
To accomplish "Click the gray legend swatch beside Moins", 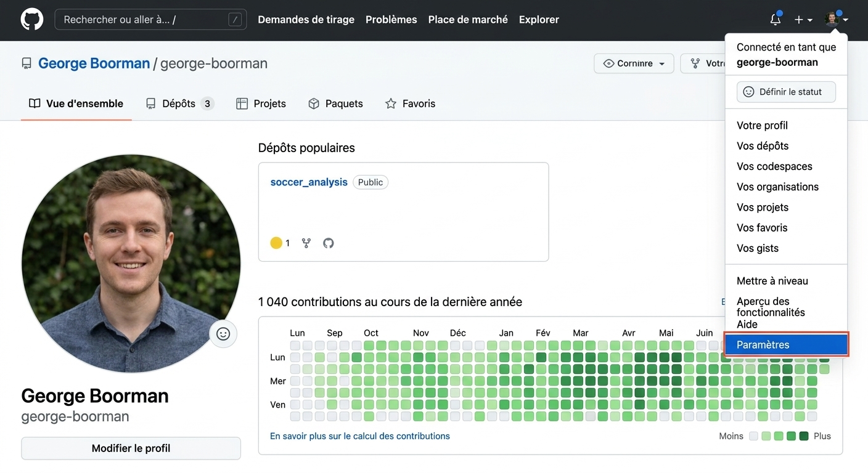I will point(753,436).
